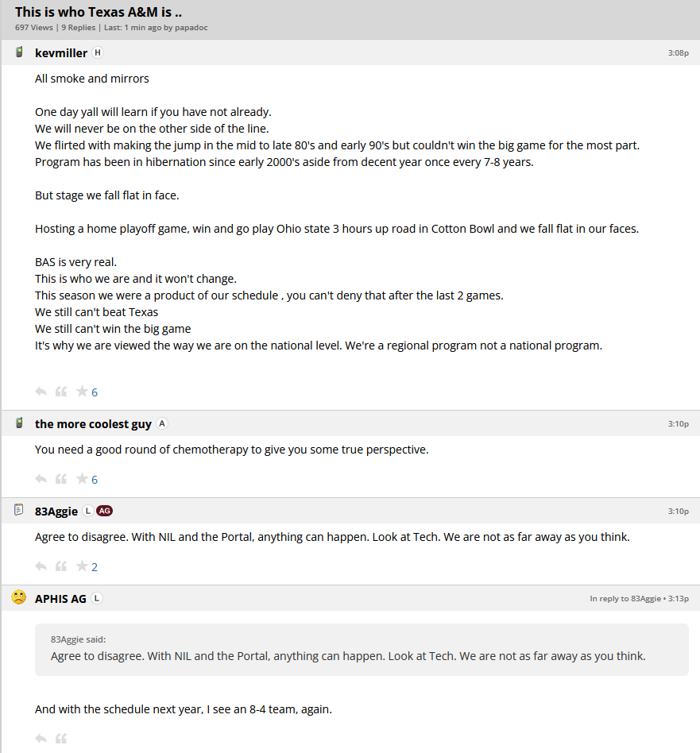Open kevmiller's user profile

(x=61, y=53)
